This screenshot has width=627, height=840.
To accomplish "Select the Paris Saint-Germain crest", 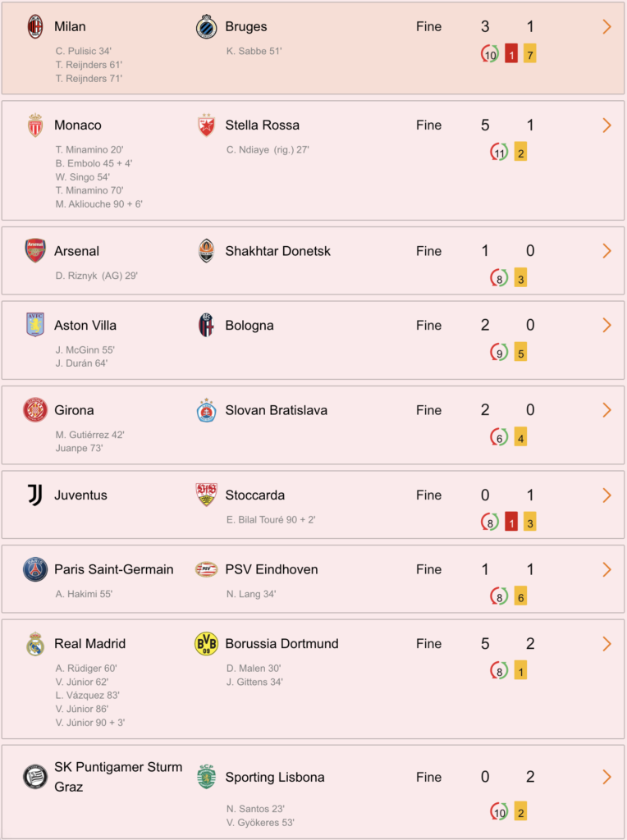I will pos(35,569).
